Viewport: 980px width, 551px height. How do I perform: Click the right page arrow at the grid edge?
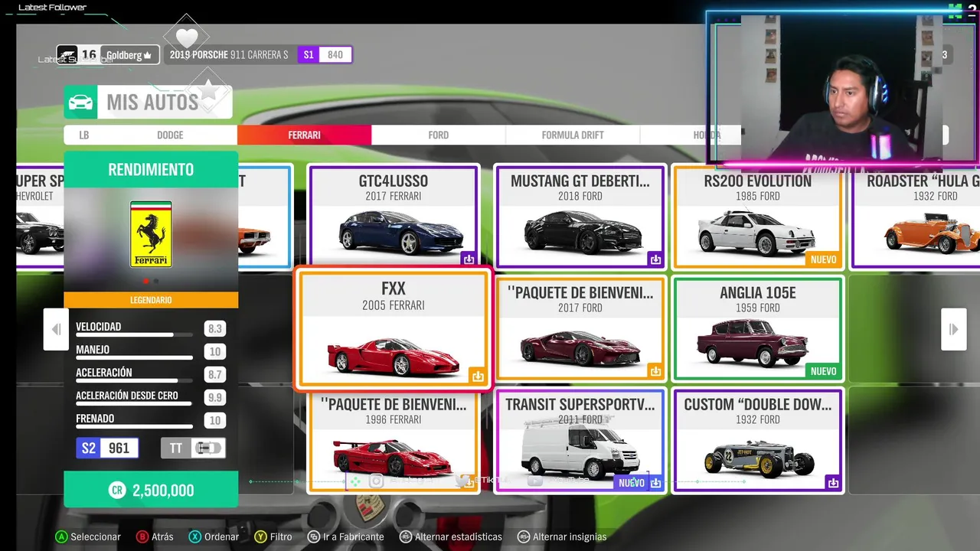click(953, 329)
